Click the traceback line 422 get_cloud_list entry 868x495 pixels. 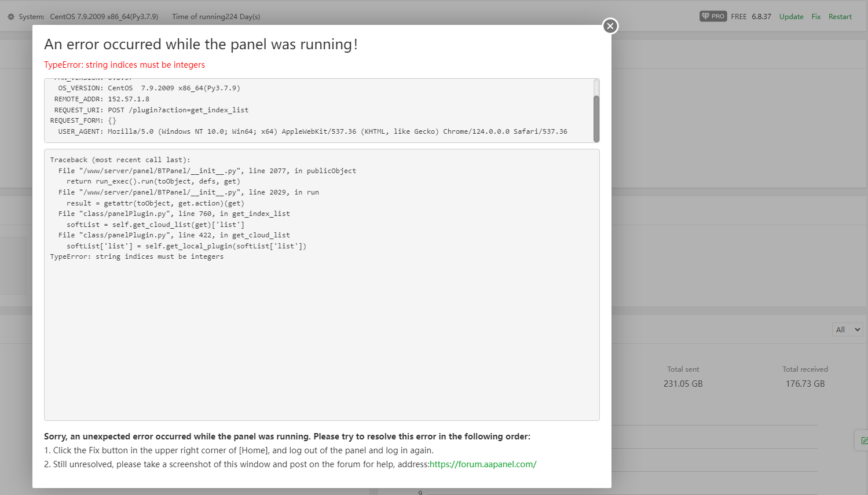tap(174, 235)
